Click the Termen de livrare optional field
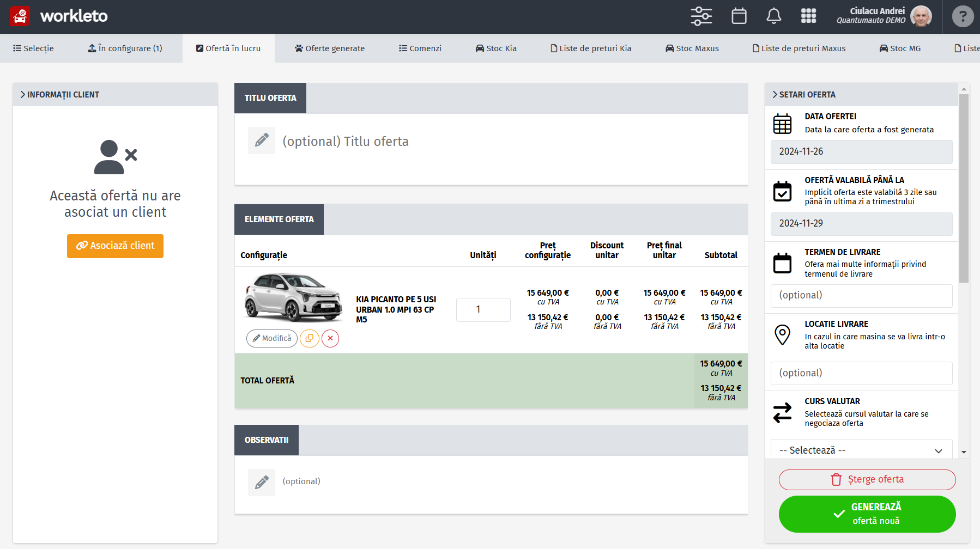The width and height of the screenshot is (980, 549). pyautogui.click(x=861, y=295)
